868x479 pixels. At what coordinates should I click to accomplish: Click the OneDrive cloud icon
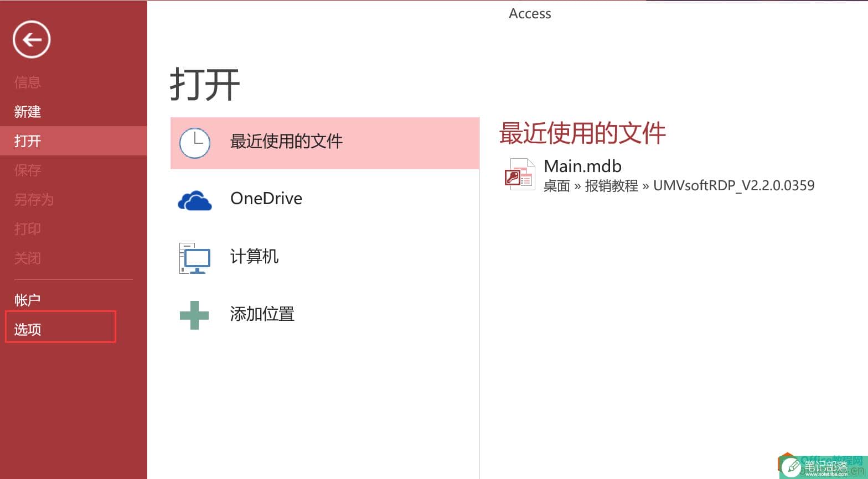(x=195, y=200)
